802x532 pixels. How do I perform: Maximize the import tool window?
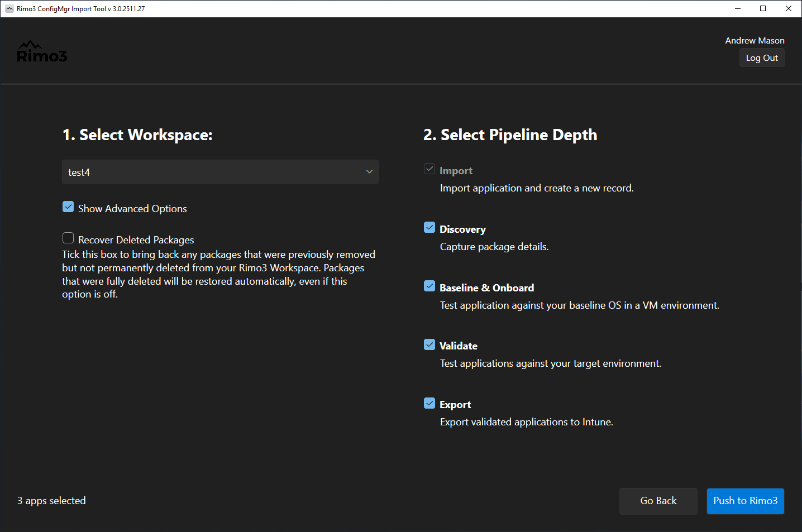(763, 8)
